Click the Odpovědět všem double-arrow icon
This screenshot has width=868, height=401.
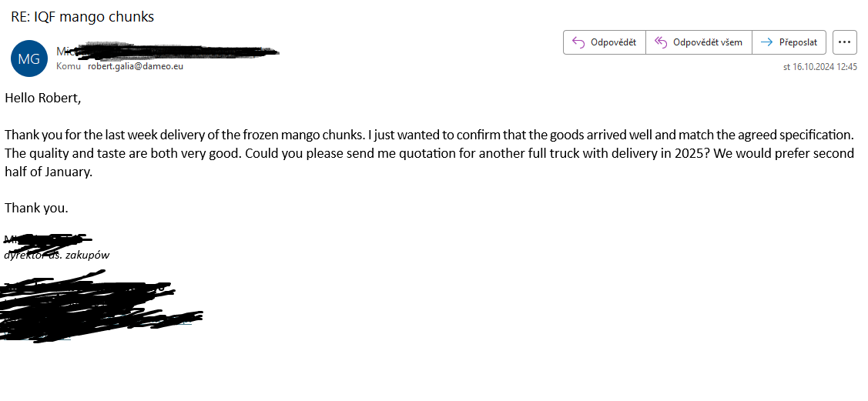point(660,42)
